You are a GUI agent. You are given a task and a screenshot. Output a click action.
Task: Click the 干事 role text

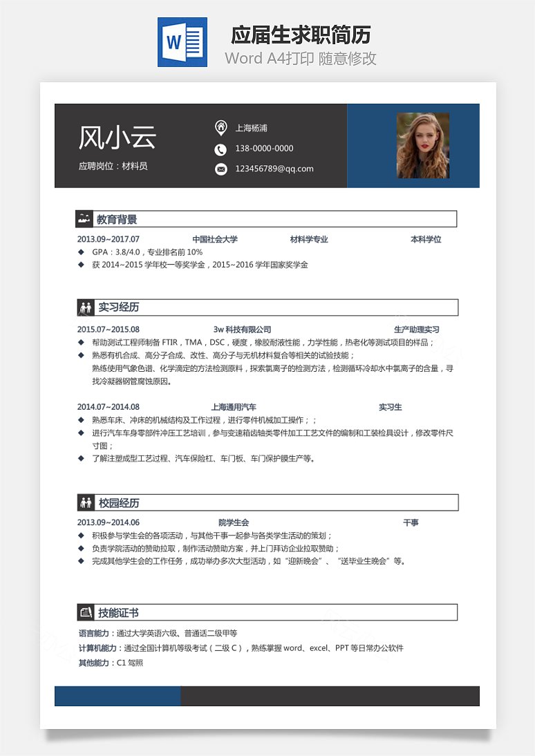point(411,522)
